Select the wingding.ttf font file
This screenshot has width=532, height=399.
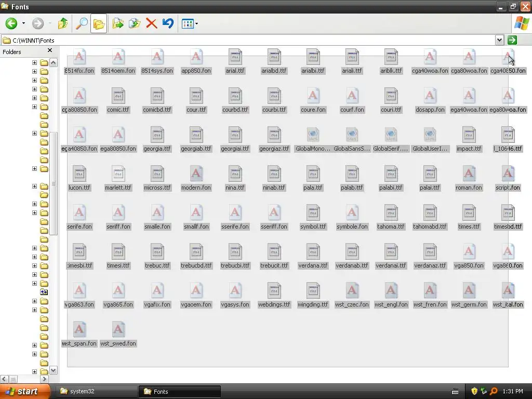[x=313, y=296]
